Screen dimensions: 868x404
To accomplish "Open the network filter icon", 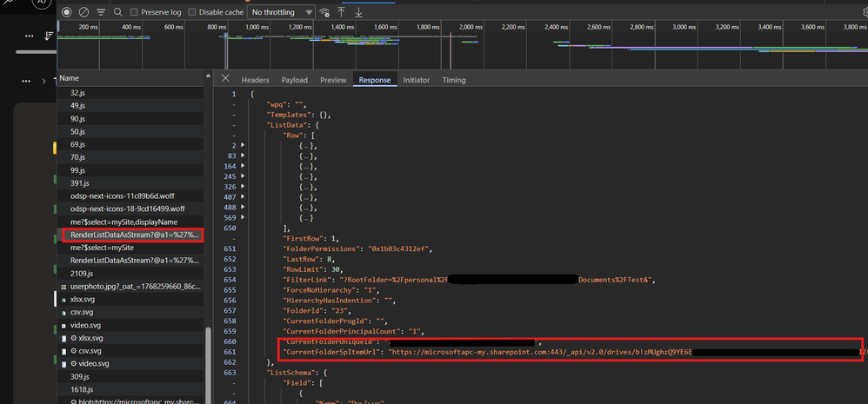I will 101,13.
